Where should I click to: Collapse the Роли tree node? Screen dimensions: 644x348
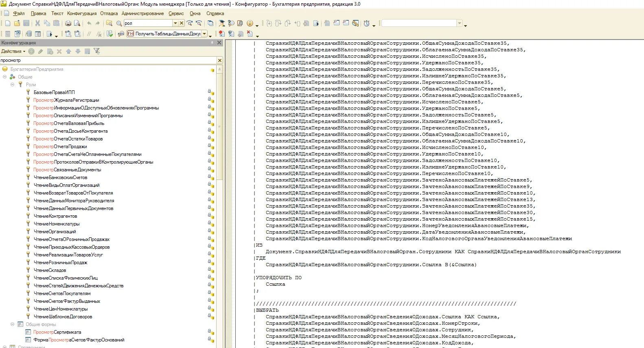13,84
